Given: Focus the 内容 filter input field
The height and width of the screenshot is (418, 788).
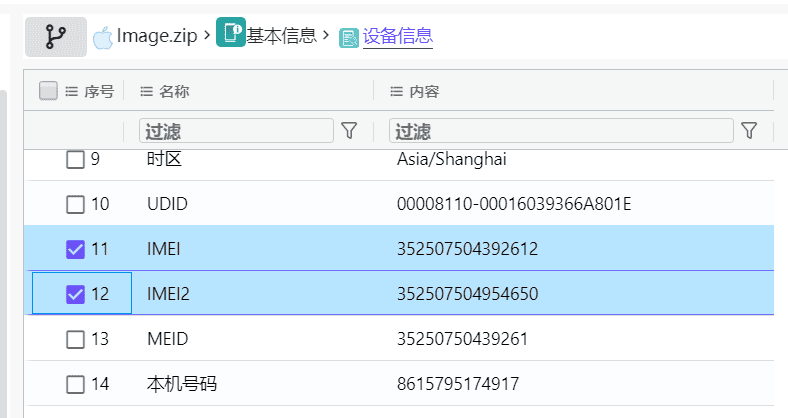Looking at the screenshot, I should click(561, 131).
